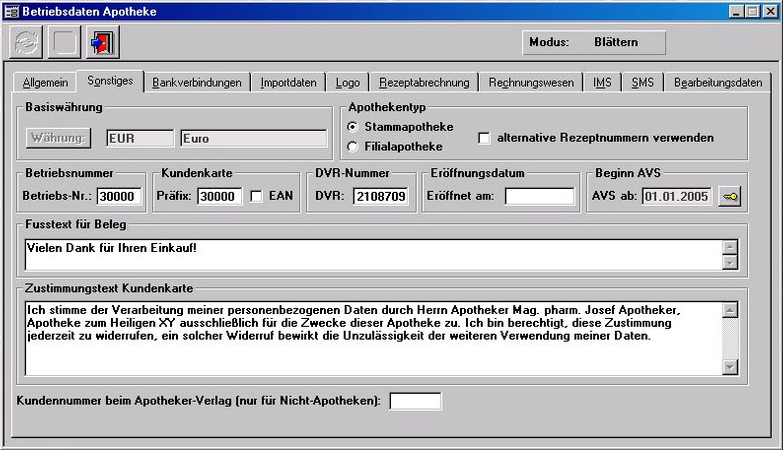Click the key icon beside AVS ab date
Image resolution: width=783 pixels, height=450 pixels.
coord(731,196)
